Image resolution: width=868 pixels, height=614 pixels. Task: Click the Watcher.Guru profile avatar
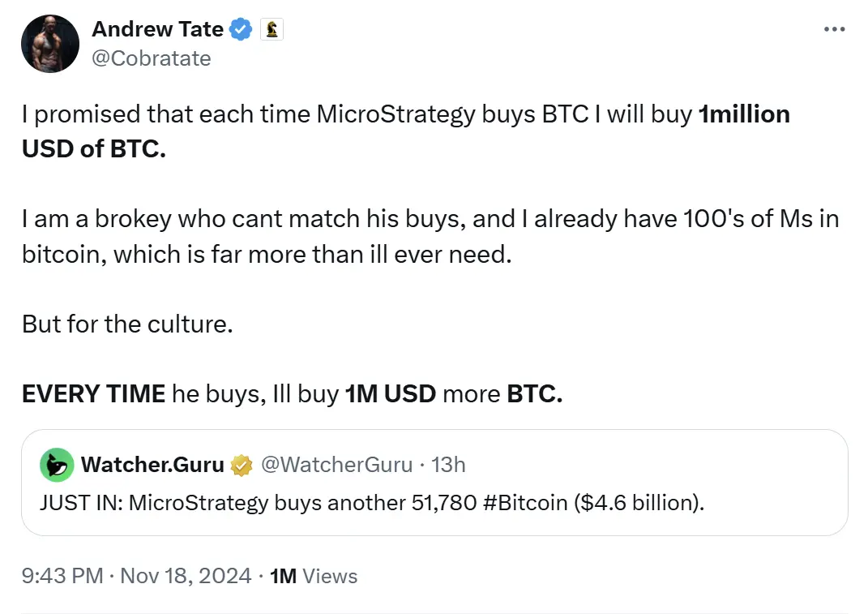(55, 465)
